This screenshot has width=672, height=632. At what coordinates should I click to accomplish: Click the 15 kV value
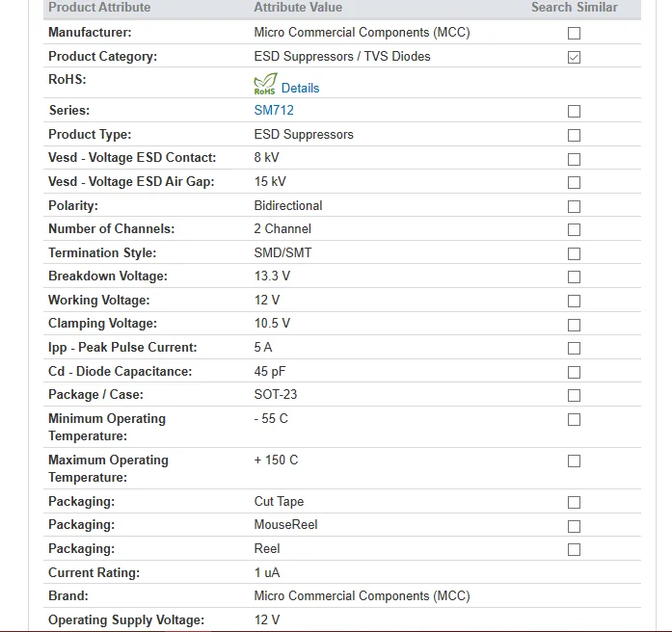point(270,181)
